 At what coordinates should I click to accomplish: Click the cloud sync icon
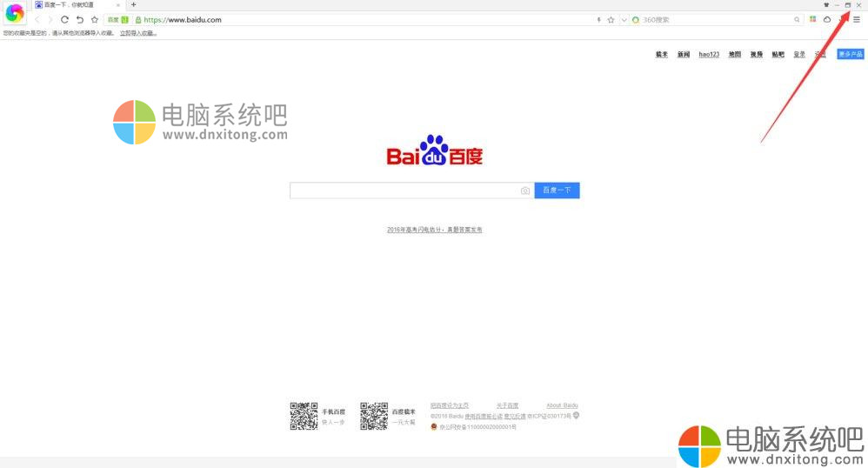click(x=827, y=19)
